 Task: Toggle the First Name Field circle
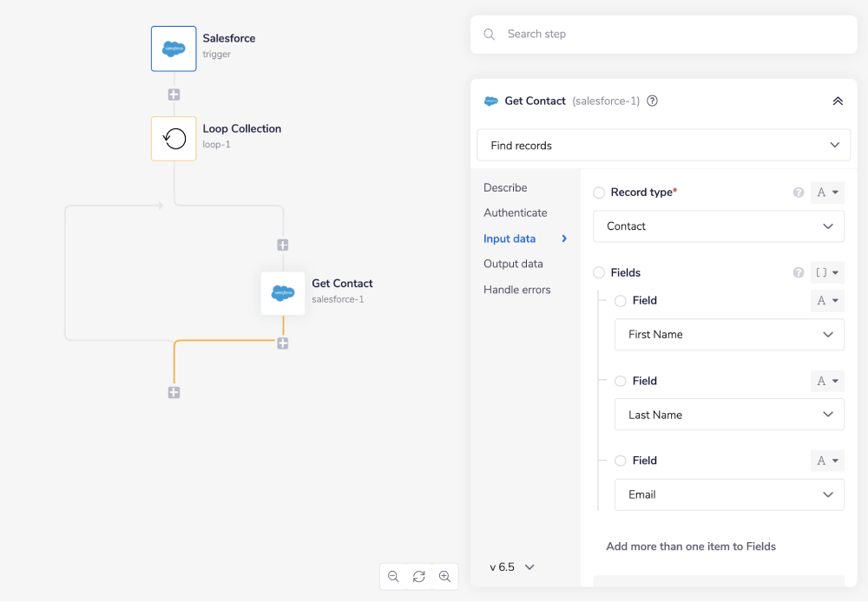coord(620,300)
